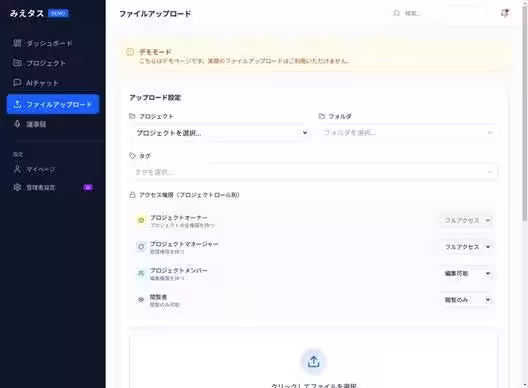Click the microphone icon in the sidebar

(17, 124)
